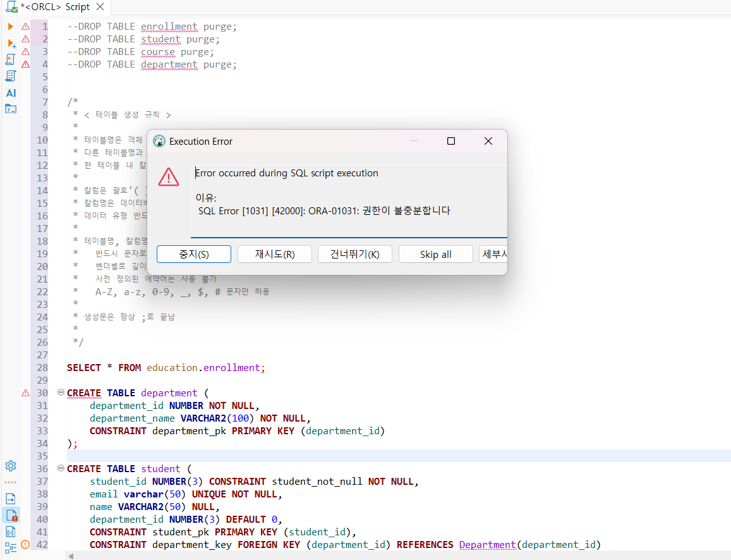The width and height of the screenshot is (731, 560).
Task: Click "Error occurred during SQL script execution" text
Action: [x=287, y=173]
